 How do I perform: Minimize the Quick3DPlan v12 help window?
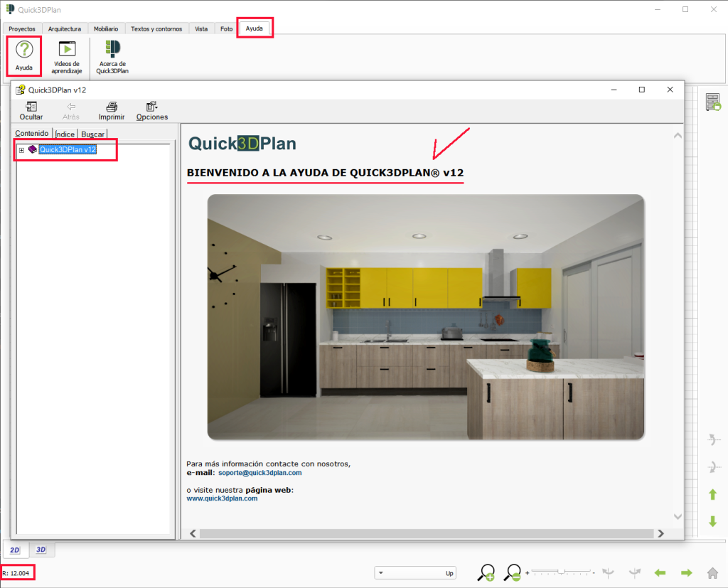click(x=614, y=90)
